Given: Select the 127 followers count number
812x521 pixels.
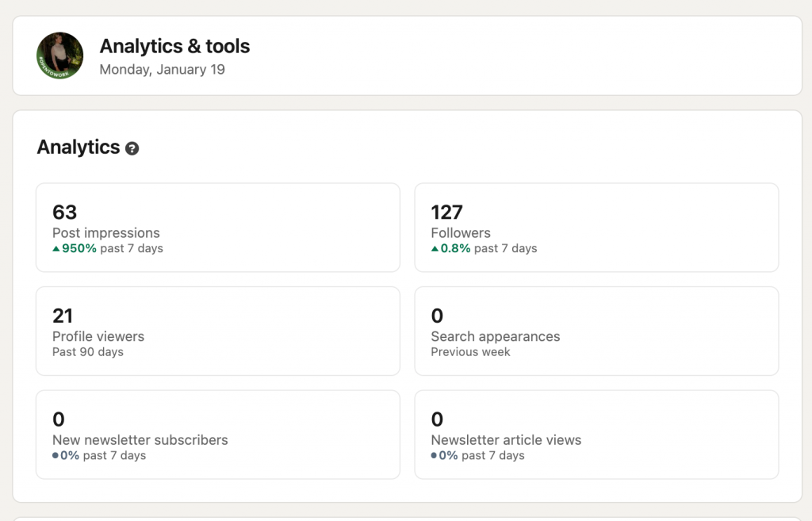Looking at the screenshot, I should pyautogui.click(x=446, y=213).
